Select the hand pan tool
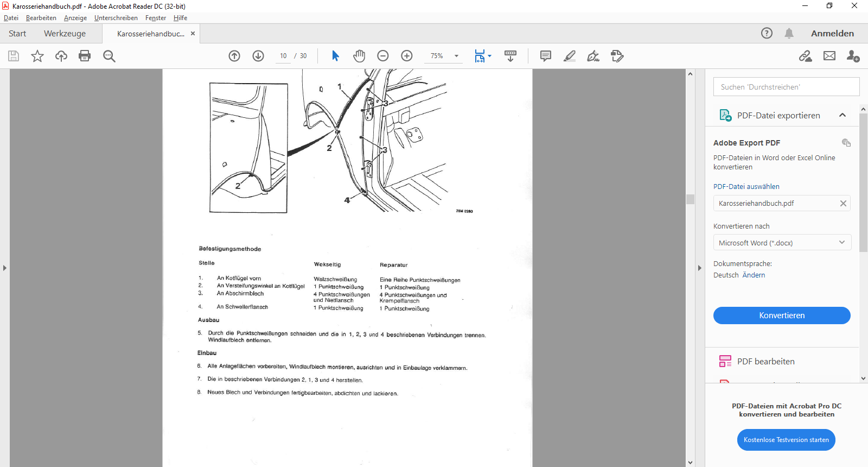 (359, 56)
